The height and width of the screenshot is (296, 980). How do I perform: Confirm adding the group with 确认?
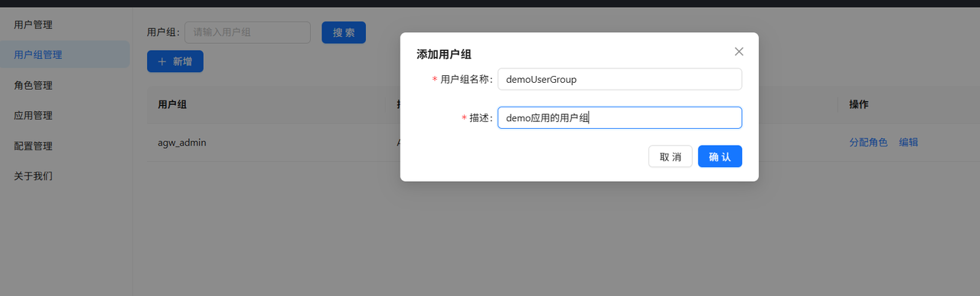pos(720,156)
